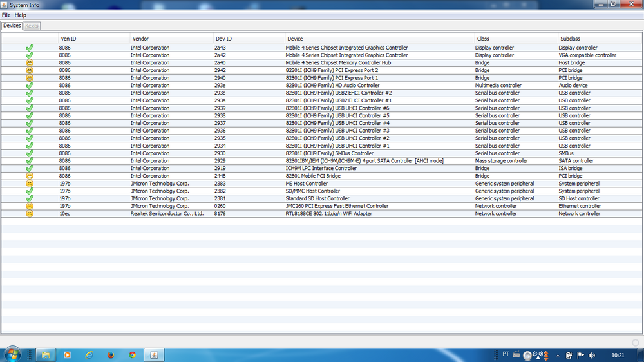Open the File menu

click(6, 15)
